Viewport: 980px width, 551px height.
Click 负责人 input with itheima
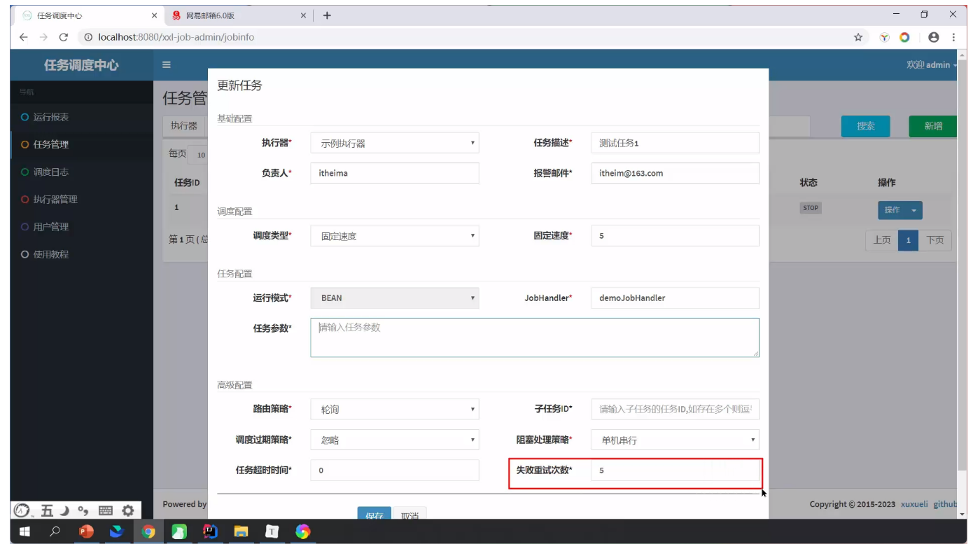(x=395, y=173)
